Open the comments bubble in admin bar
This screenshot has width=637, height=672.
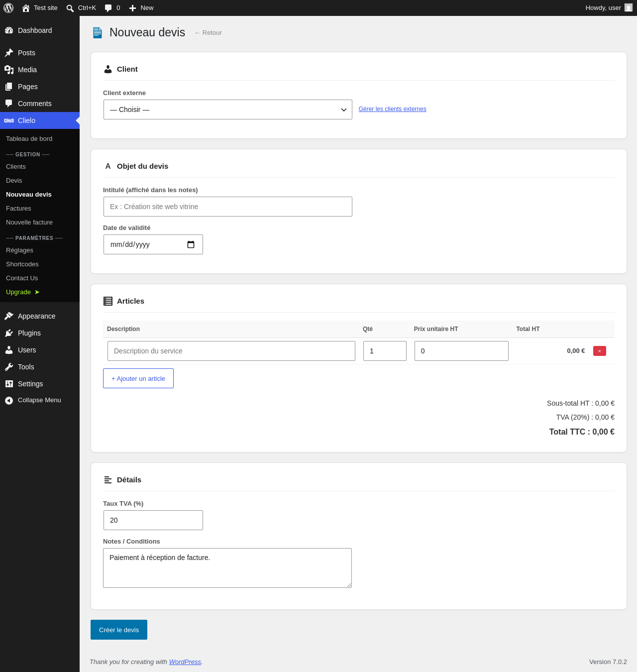coord(112,8)
